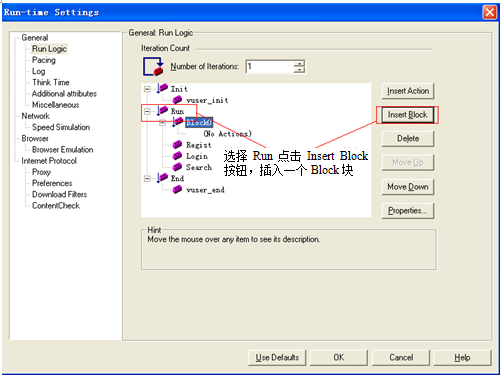Viewport: 504px width, 377px height.
Task: Open Browser Emulation settings
Action: [63, 150]
